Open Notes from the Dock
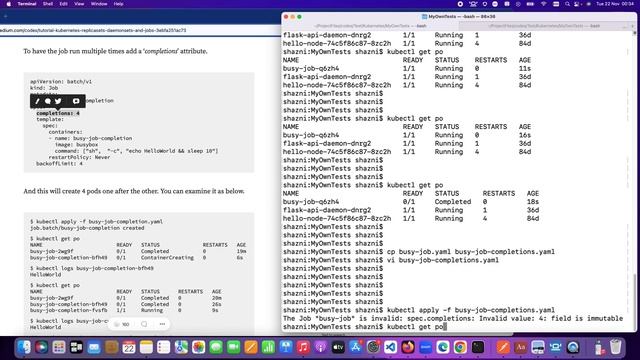 [146, 347]
